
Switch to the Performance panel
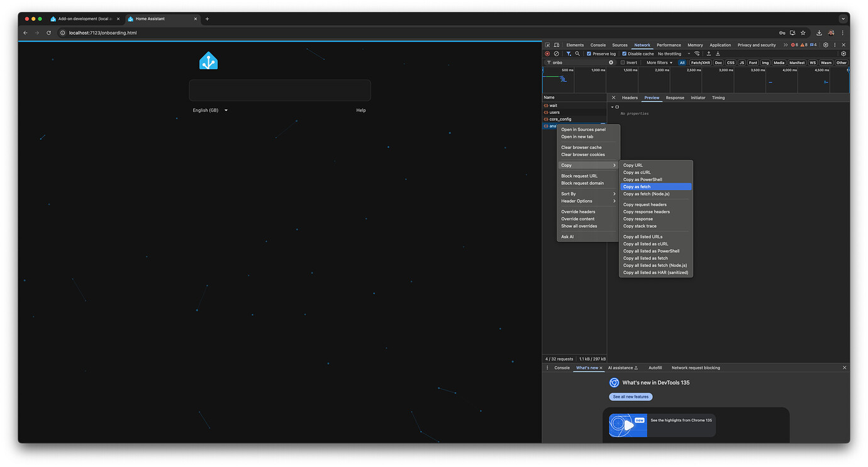[669, 45]
